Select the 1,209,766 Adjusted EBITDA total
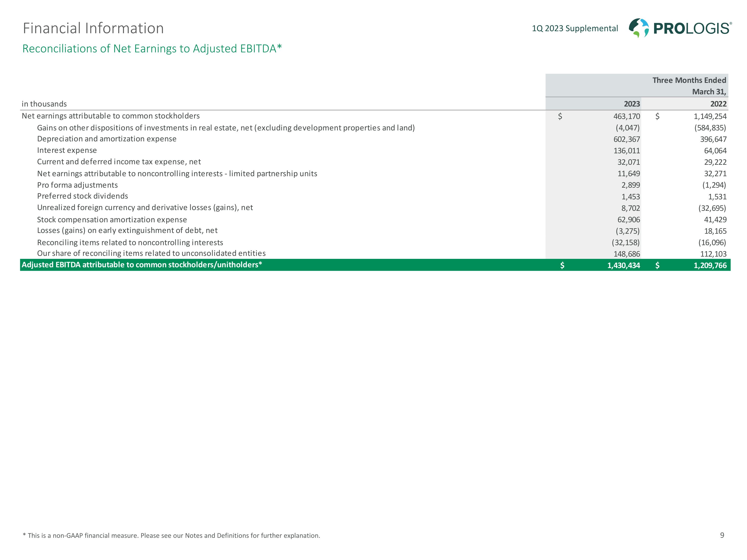This screenshot has height=560, width=747. tap(710, 265)
